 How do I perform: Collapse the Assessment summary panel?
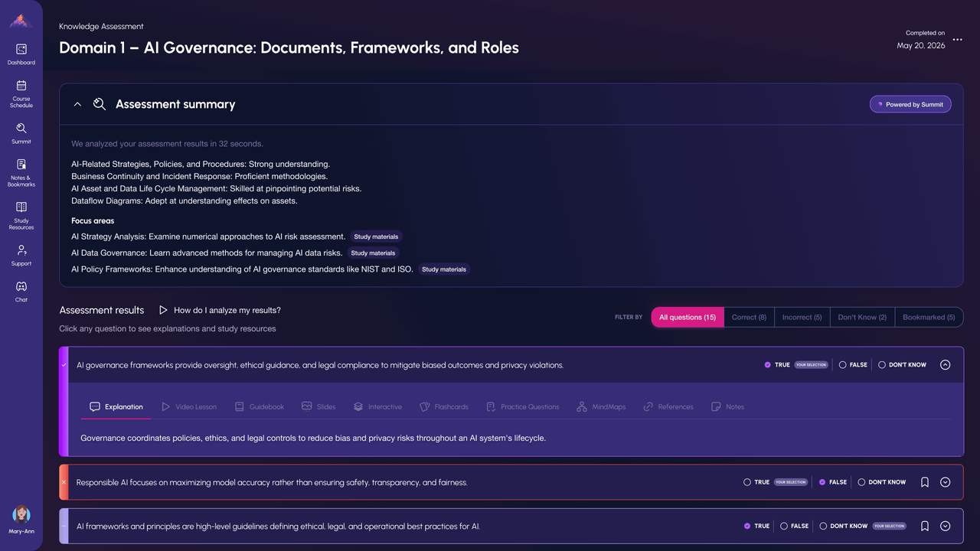tap(77, 104)
